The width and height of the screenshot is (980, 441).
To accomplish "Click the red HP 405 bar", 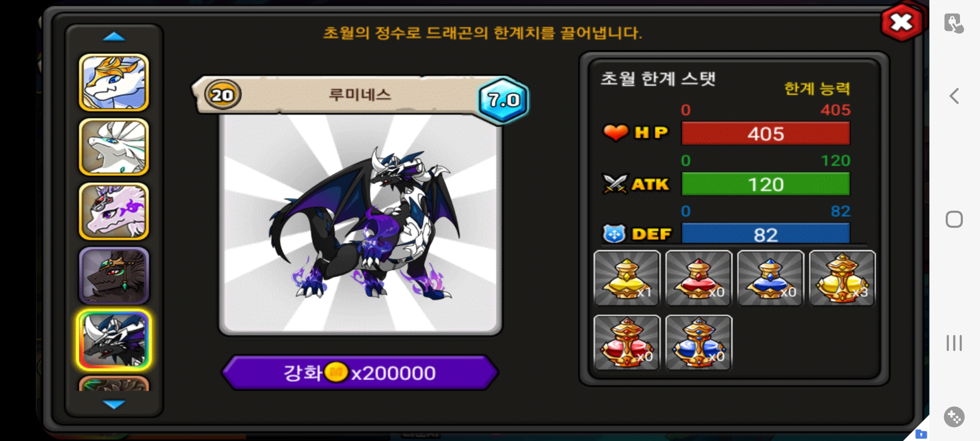I will pos(766,134).
